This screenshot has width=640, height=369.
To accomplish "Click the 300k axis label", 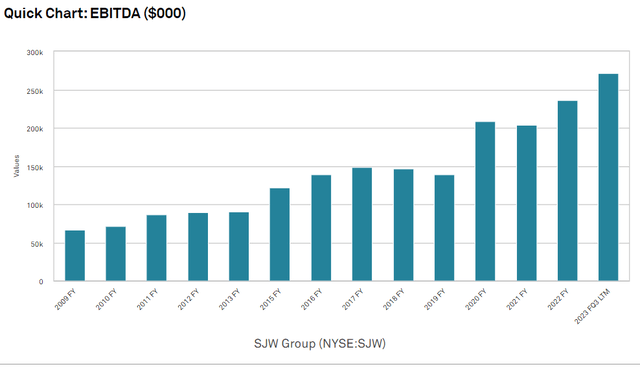I will tap(35, 53).
